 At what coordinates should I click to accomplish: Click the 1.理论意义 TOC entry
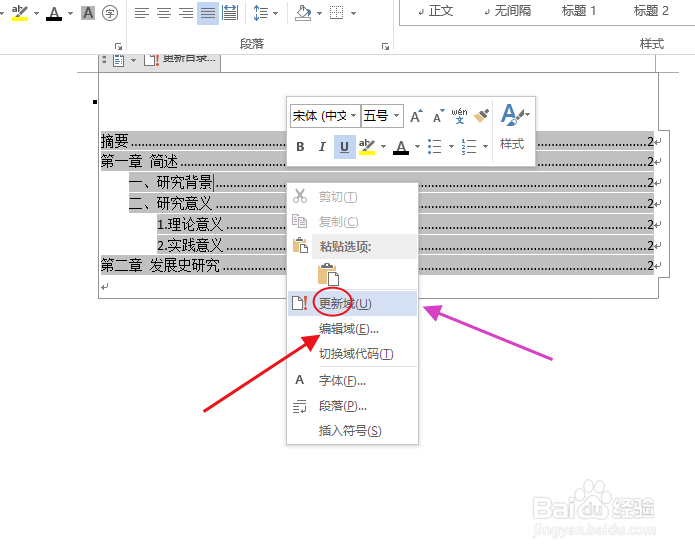(x=190, y=224)
